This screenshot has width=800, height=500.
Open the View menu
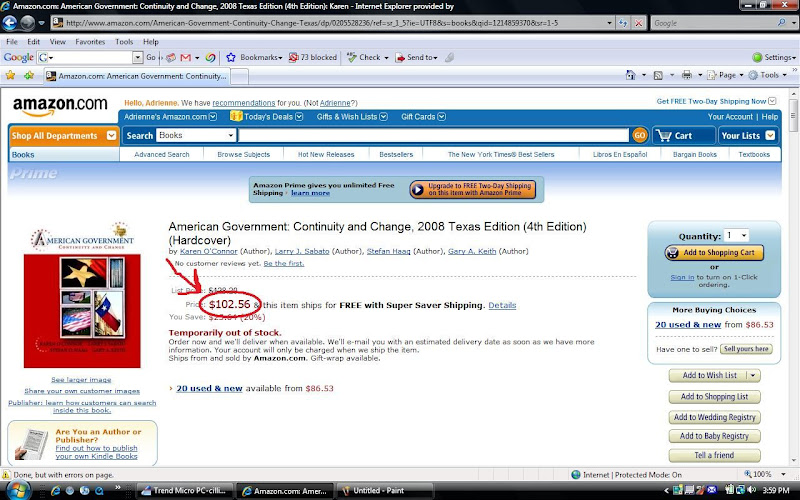tap(58, 42)
